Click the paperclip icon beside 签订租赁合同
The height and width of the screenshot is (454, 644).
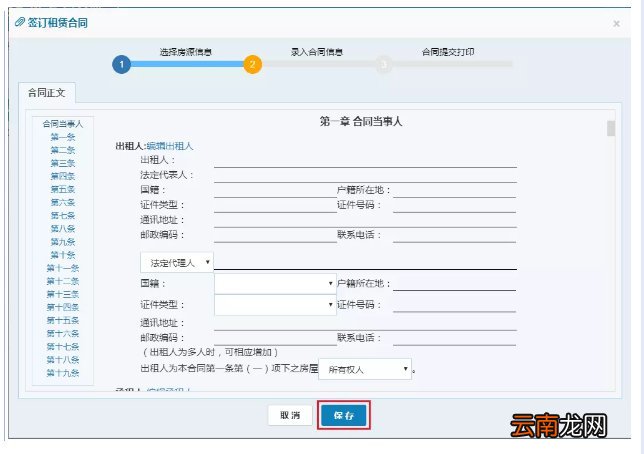point(20,22)
